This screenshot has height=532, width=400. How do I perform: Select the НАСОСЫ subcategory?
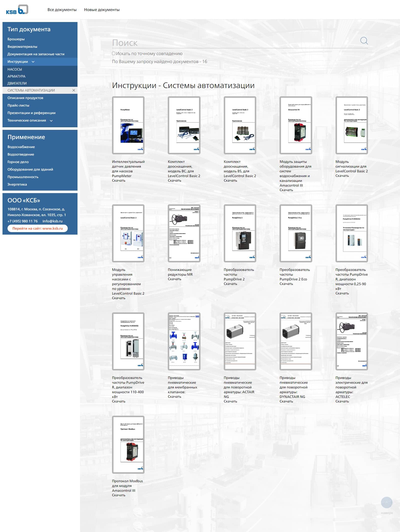(x=15, y=69)
